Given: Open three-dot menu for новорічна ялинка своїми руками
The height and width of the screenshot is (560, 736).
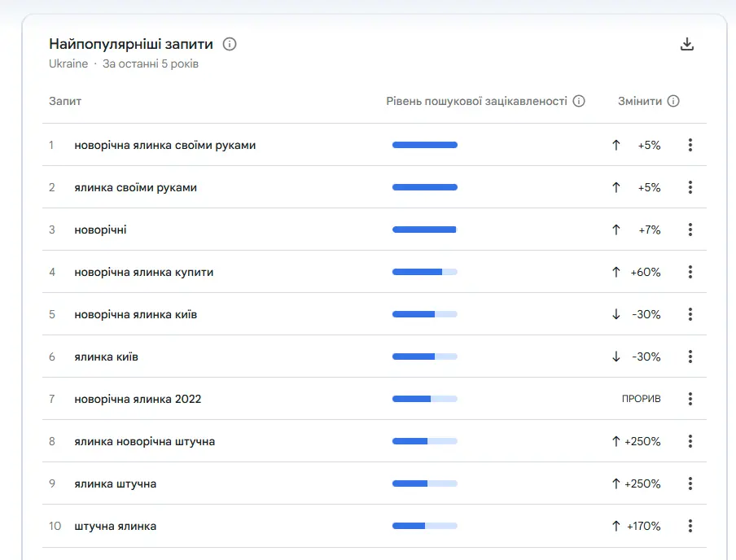Looking at the screenshot, I should (x=690, y=145).
